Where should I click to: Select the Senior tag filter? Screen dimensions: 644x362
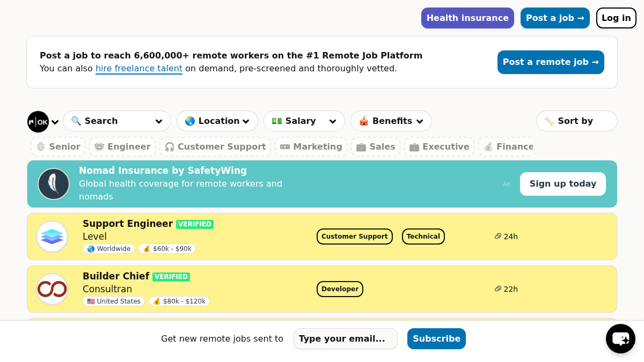point(58,147)
